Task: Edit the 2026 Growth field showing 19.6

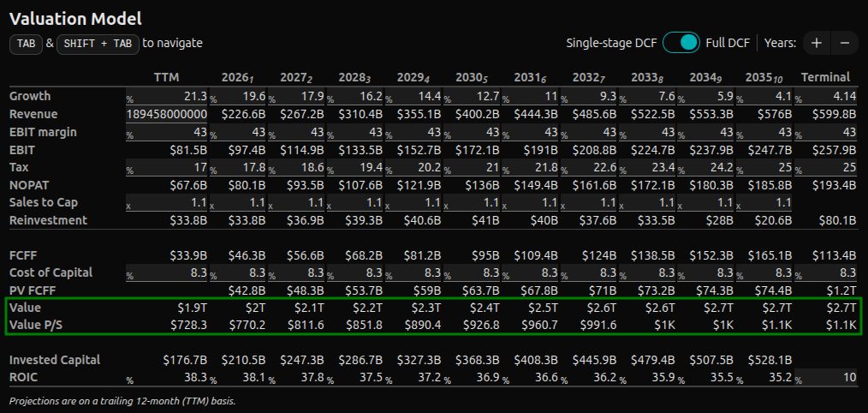Action: click(x=237, y=97)
